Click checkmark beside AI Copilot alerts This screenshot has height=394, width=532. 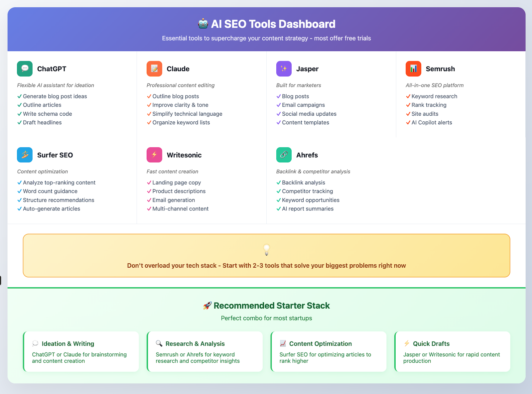(408, 123)
